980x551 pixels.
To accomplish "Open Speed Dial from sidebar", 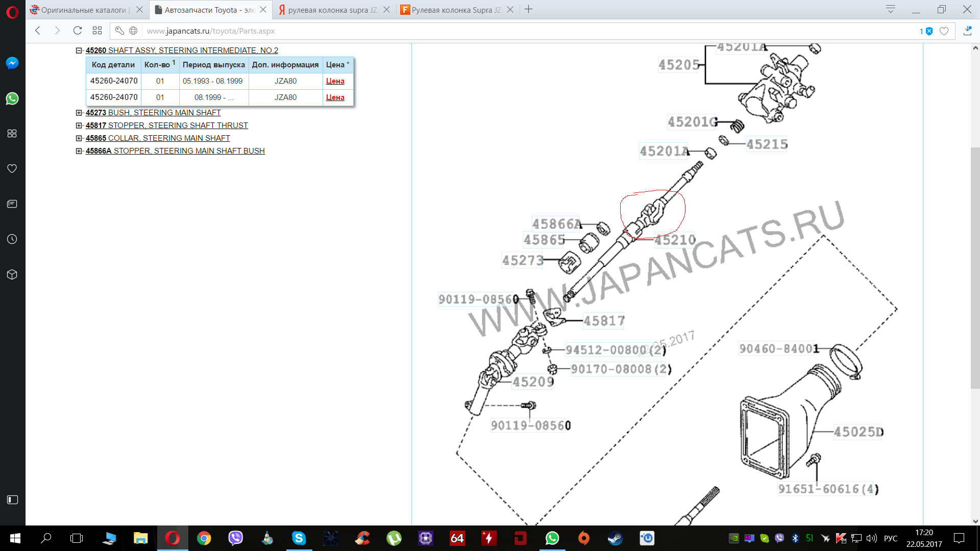I will [12, 134].
